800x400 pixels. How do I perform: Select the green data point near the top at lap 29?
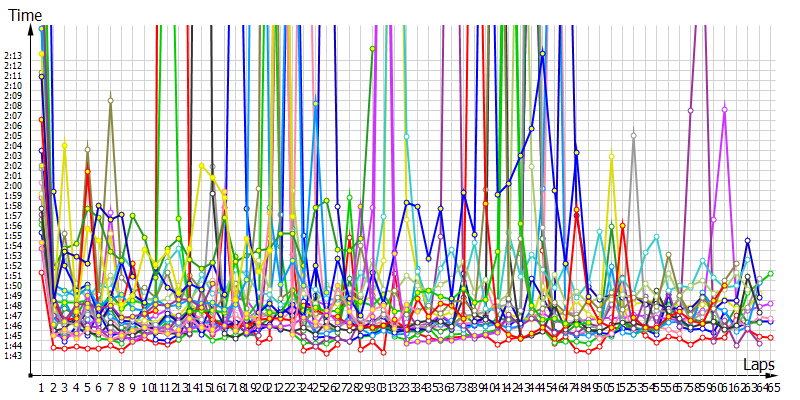[x=372, y=48]
